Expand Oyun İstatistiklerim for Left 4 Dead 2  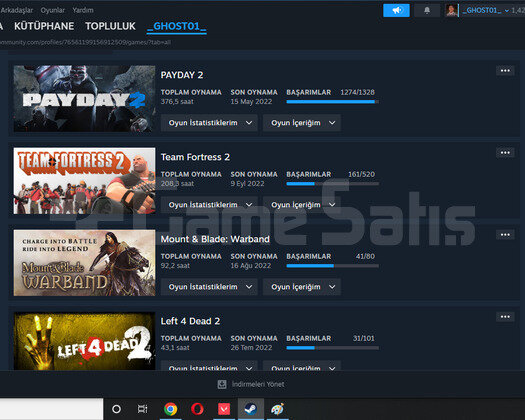(209, 366)
